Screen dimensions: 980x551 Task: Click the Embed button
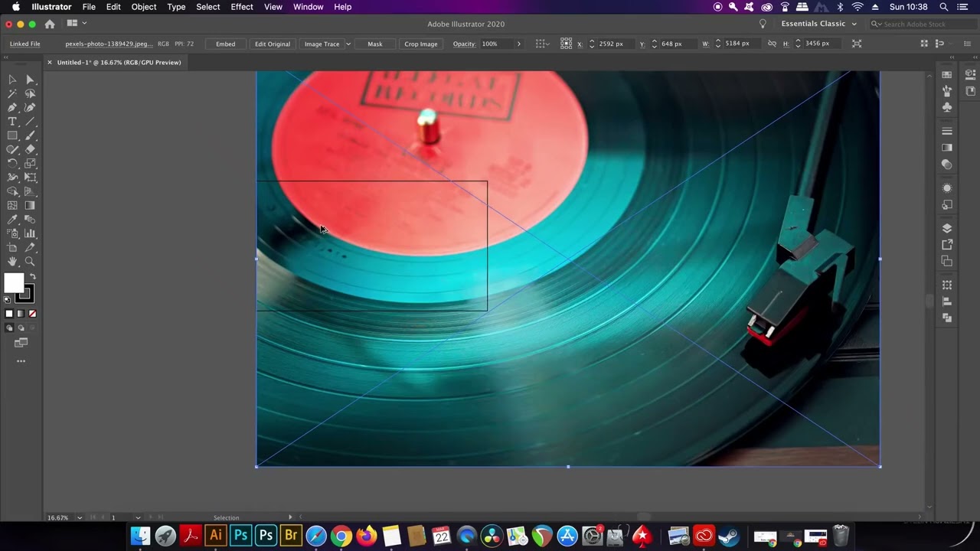[225, 44]
